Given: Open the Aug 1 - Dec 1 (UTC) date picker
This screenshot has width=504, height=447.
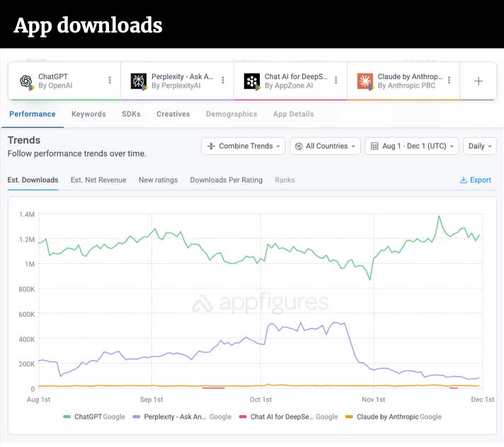Looking at the screenshot, I should coord(412,146).
